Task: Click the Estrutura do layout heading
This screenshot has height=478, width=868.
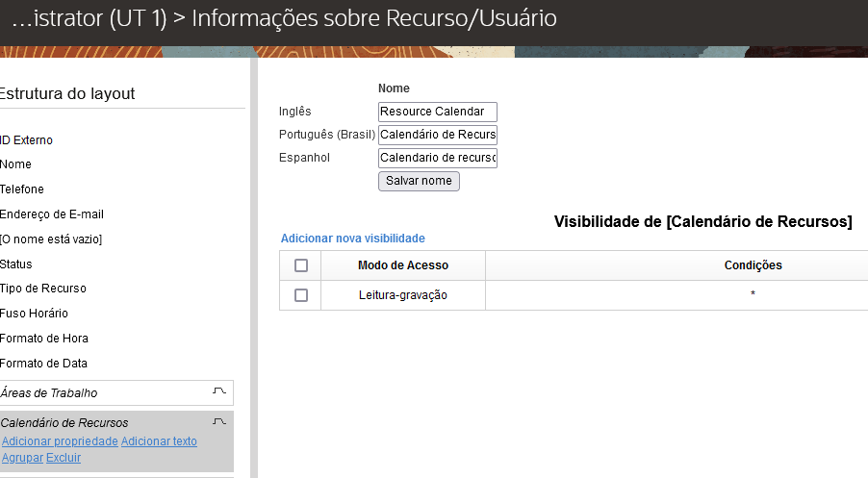Action: tap(67, 93)
